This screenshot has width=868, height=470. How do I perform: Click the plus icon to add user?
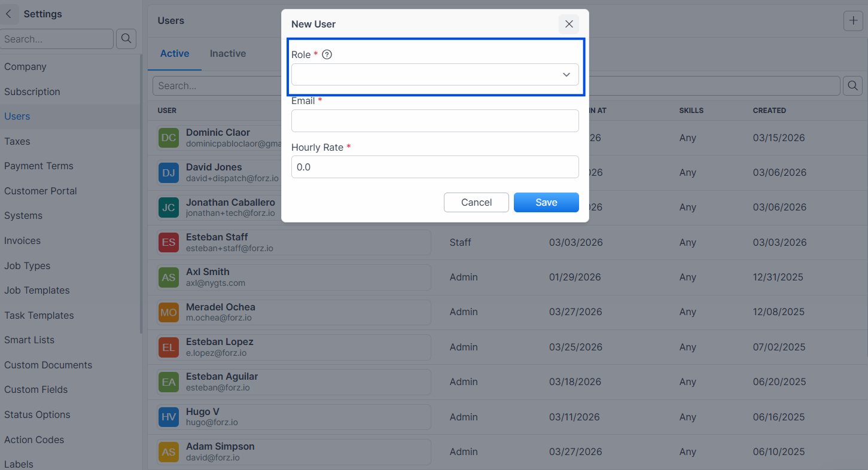[853, 21]
